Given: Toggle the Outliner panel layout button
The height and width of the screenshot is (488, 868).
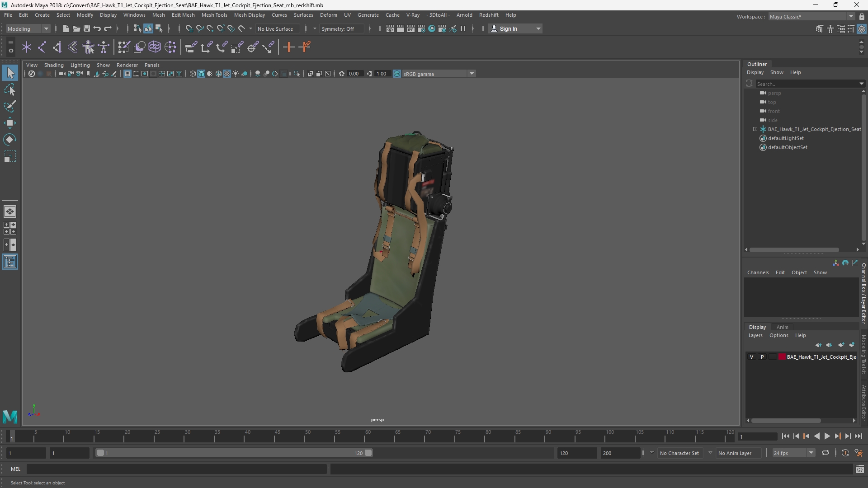Looking at the screenshot, I should (10, 262).
